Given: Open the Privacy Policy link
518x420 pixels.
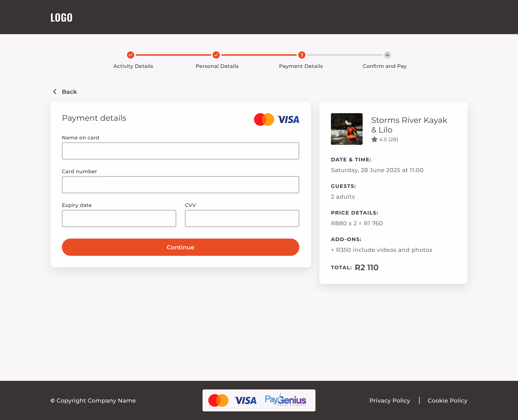Looking at the screenshot, I should point(390,400).
